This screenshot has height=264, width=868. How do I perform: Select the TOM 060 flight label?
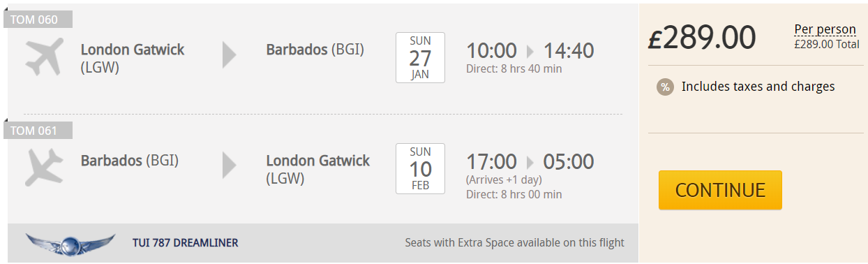click(x=38, y=20)
